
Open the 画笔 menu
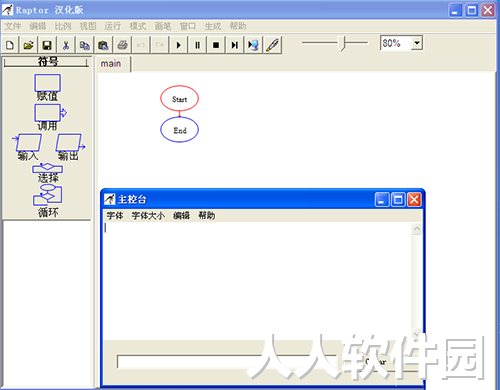[163, 26]
